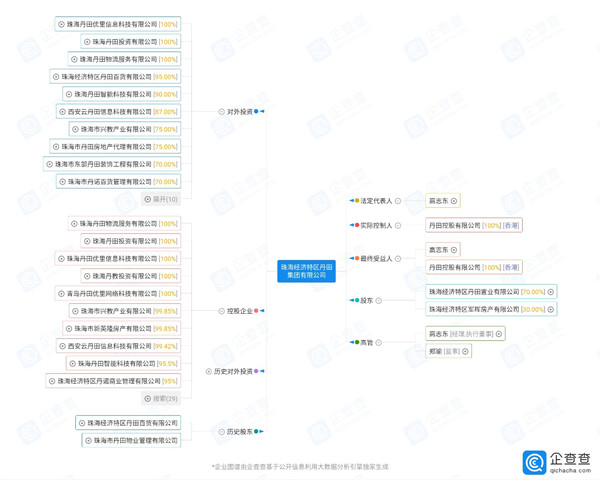Expand 高志东 node icon under 法定代表人
This screenshot has width=600, height=480.
[454, 201]
